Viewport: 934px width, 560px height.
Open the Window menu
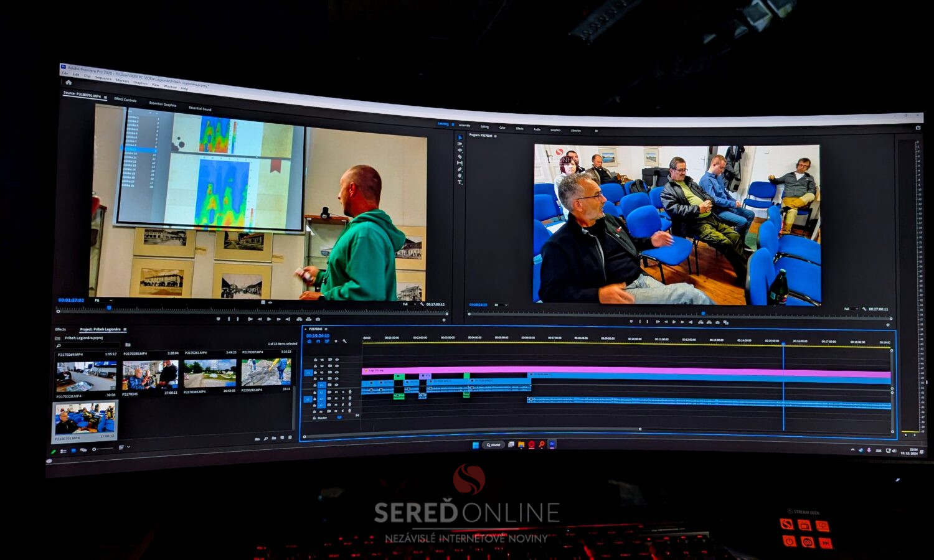tap(170, 86)
